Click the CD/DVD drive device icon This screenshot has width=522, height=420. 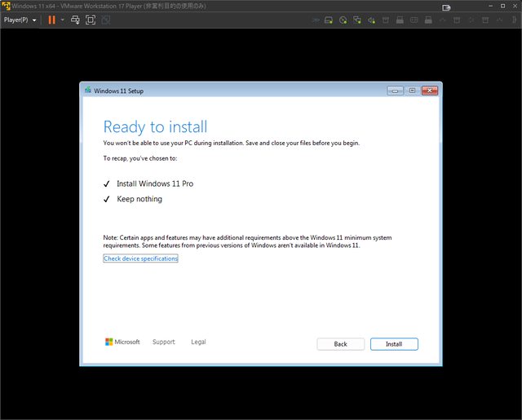point(343,20)
